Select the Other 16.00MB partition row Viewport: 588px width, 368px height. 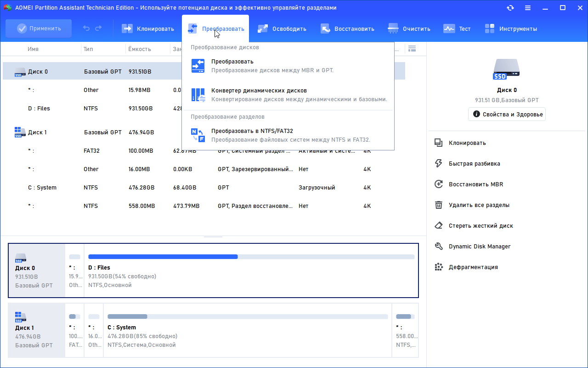204,169
